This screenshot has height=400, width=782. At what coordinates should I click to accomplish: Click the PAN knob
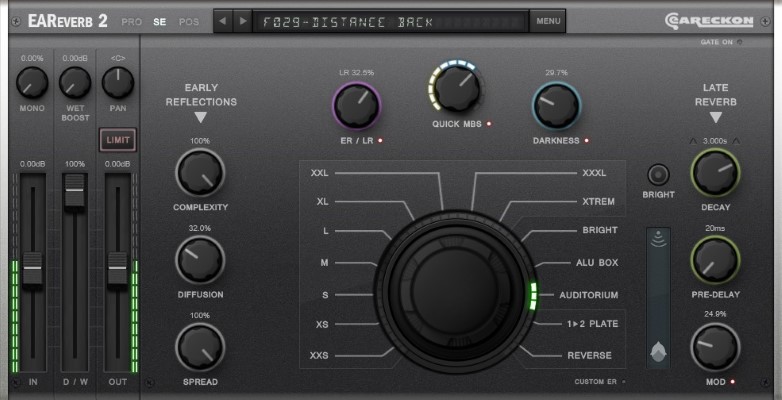[x=118, y=83]
